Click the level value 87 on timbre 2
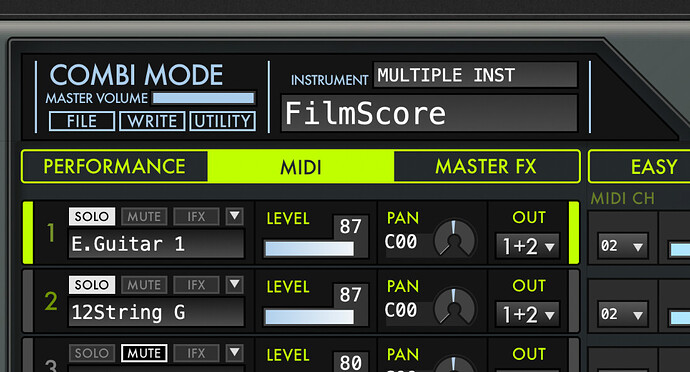 (x=350, y=295)
